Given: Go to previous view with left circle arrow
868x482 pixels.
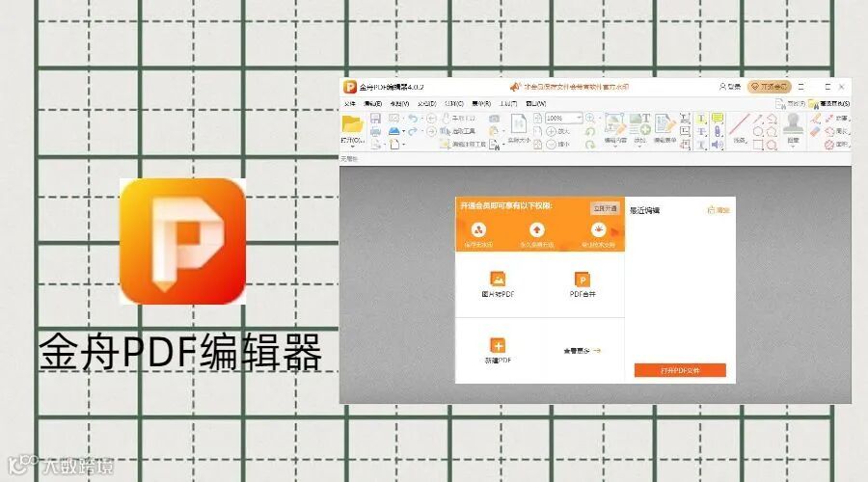Looking at the screenshot, I should tap(431, 119).
